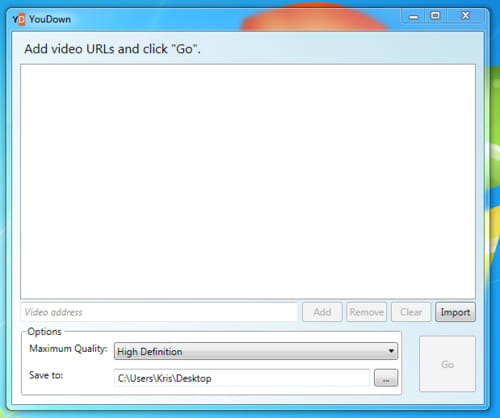Clear the video URL list
The height and width of the screenshot is (418, 500).
pyautogui.click(x=411, y=312)
